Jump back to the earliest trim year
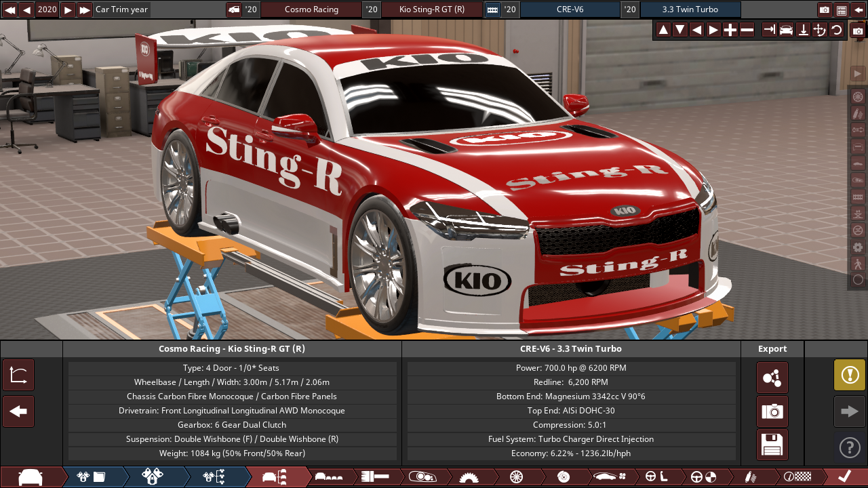Viewport: 868px width, 488px height. (x=9, y=9)
